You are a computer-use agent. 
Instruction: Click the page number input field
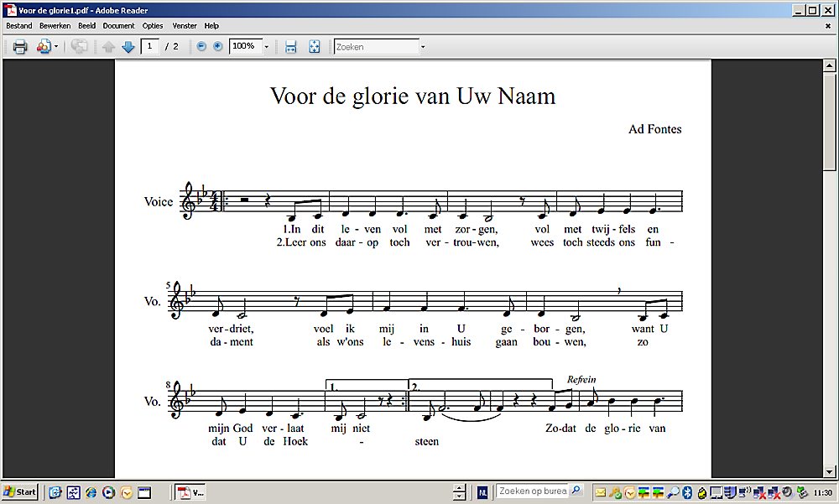[151, 47]
